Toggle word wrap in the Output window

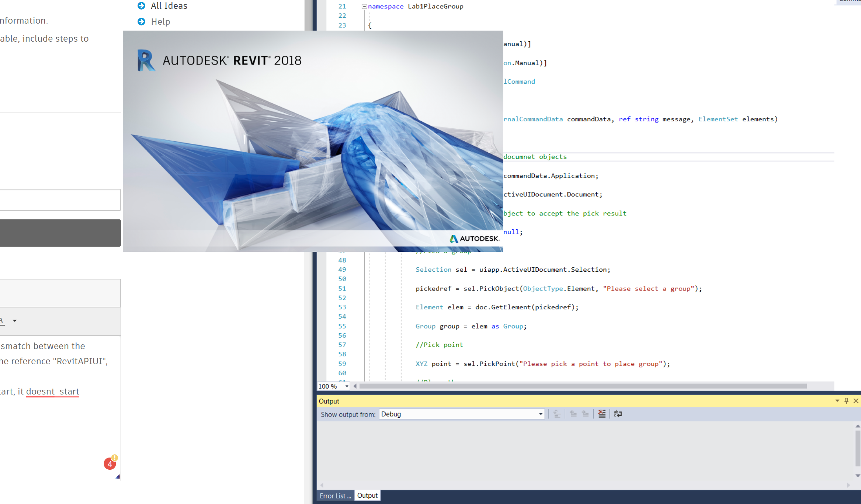pyautogui.click(x=618, y=414)
